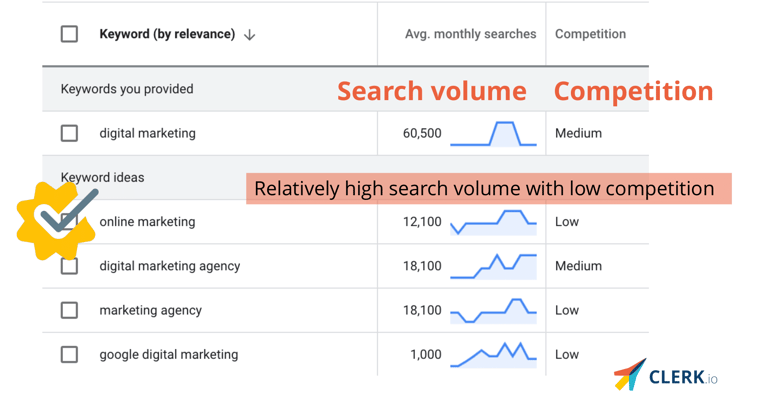Select the keyword 'marketing agency'
Viewport: 760px width, 397px height.
pyautogui.click(x=150, y=310)
